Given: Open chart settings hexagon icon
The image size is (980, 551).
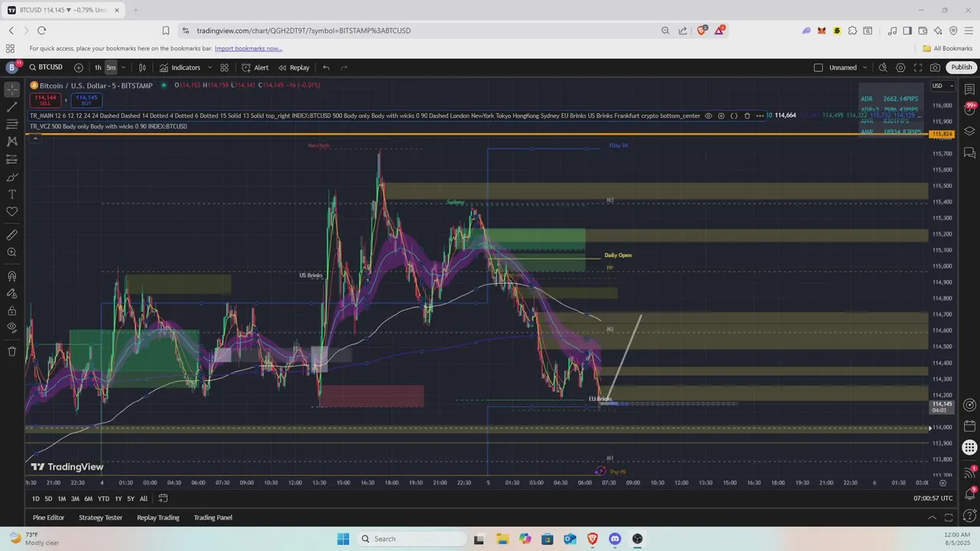Looking at the screenshot, I should click(900, 67).
